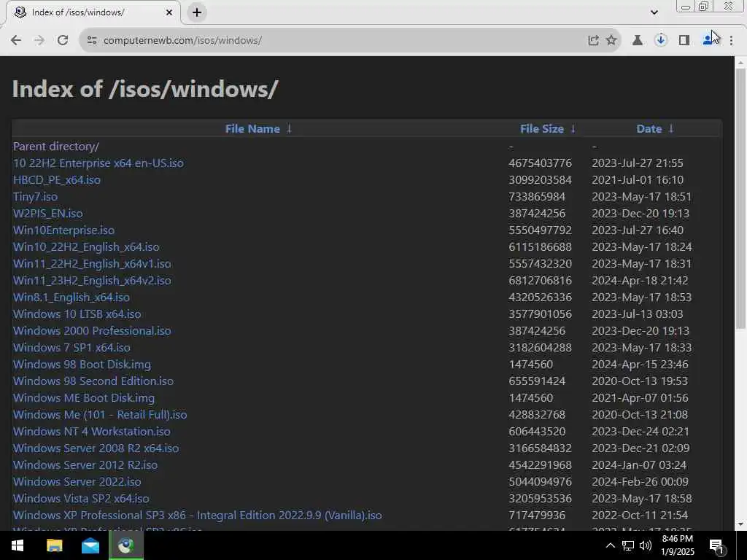Download Windows Me (101 - Retail Full).iso
The image size is (747, 560).
point(100,415)
